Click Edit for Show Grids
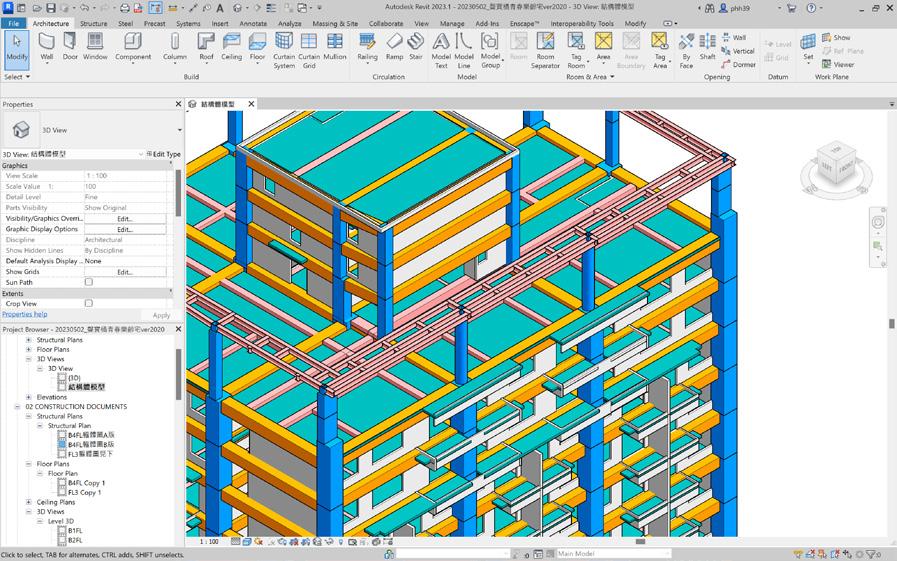Viewport: 897px width, 561px height. [x=125, y=272]
